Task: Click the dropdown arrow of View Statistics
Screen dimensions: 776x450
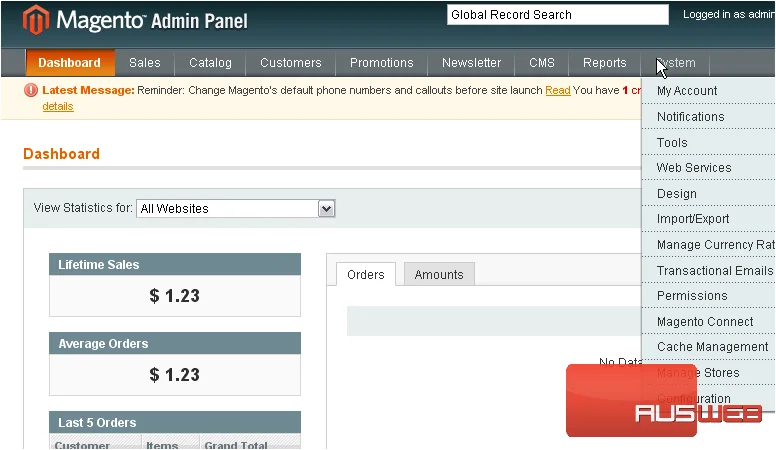Action: click(326, 208)
